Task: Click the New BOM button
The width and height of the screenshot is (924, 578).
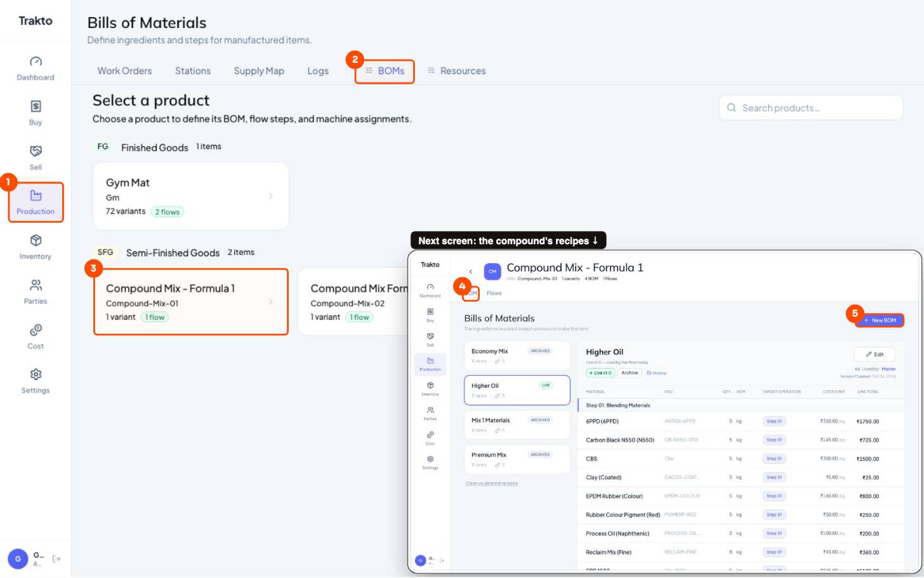Action: [x=880, y=320]
